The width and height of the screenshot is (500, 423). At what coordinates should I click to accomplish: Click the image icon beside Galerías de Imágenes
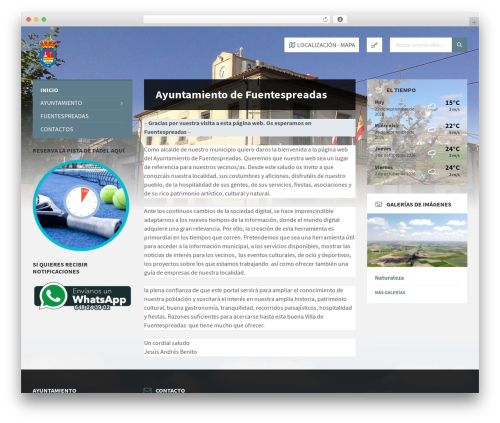point(378,204)
